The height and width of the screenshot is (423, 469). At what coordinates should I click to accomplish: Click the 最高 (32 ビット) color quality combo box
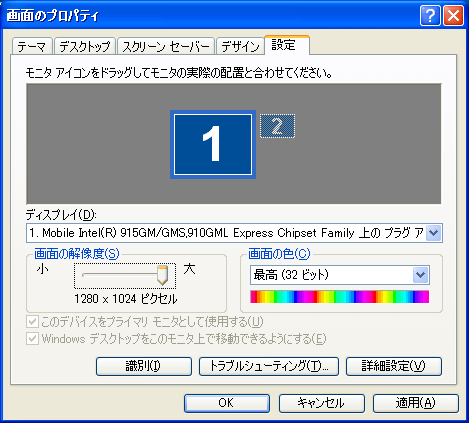(x=340, y=275)
